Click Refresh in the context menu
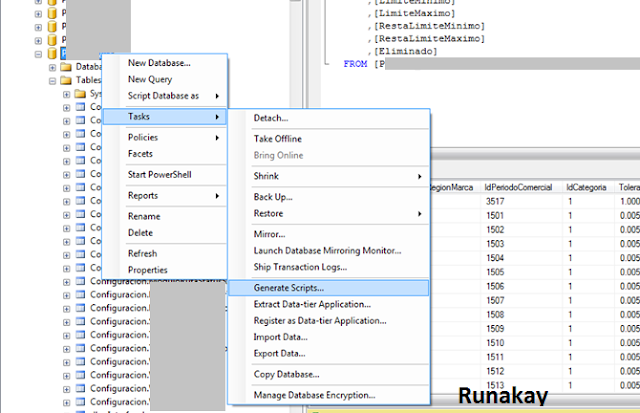This screenshot has height=413, width=640. [x=142, y=253]
